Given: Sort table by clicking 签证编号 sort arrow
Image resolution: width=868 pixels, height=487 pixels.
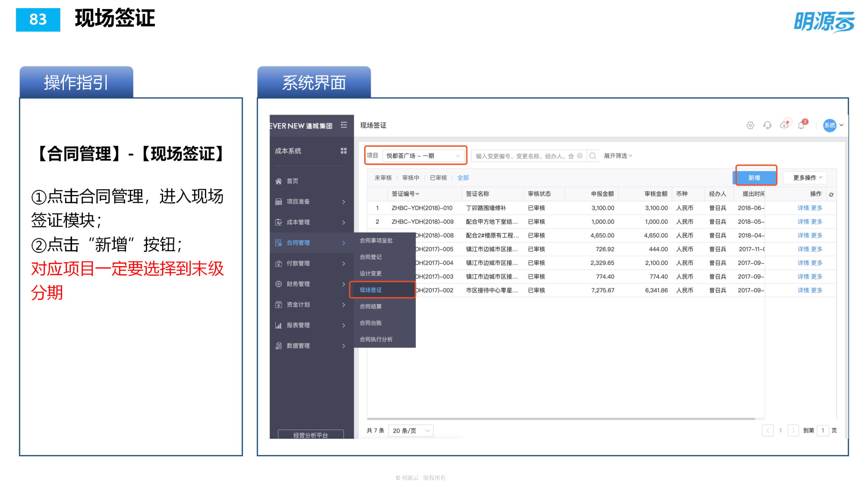Looking at the screenshot, I should point(417,194).
